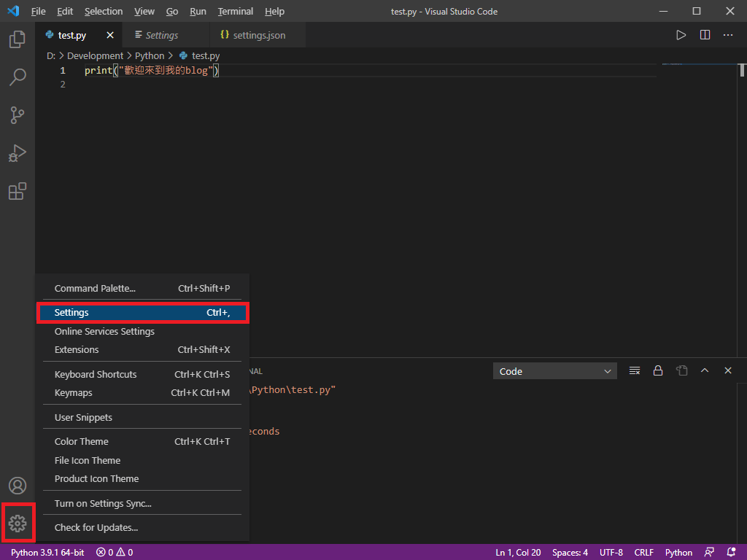Change language mode via Python
The height and width of the screenshot is (560, 747).
[x=678, y=553]
